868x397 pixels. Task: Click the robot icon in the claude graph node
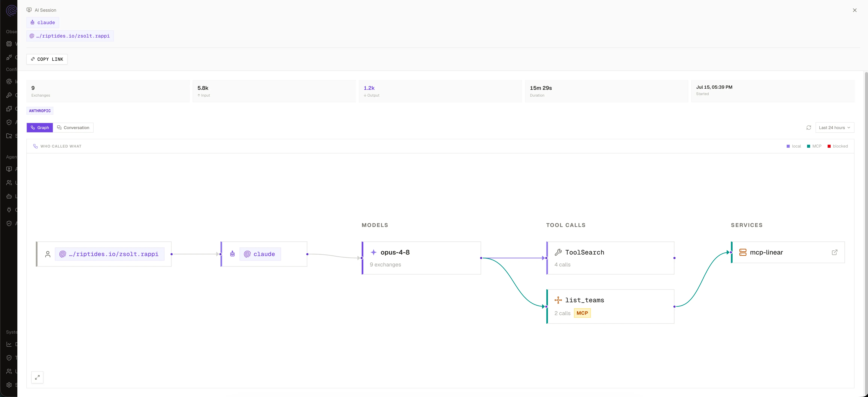233,254
